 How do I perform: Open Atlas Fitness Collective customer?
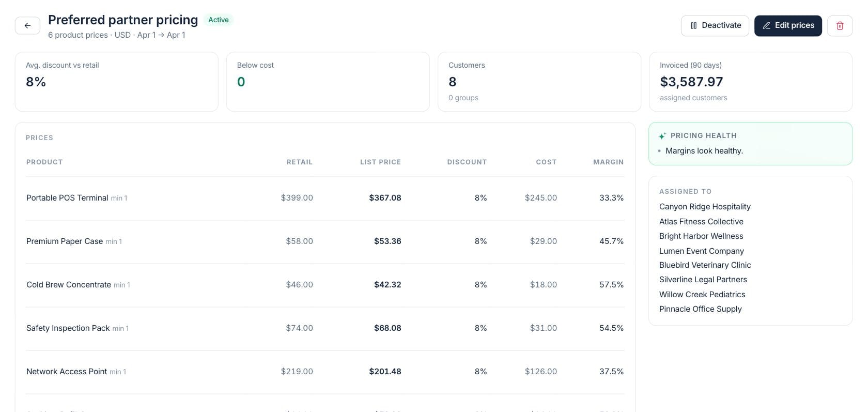pyautogui.click(x=701, y=222)
